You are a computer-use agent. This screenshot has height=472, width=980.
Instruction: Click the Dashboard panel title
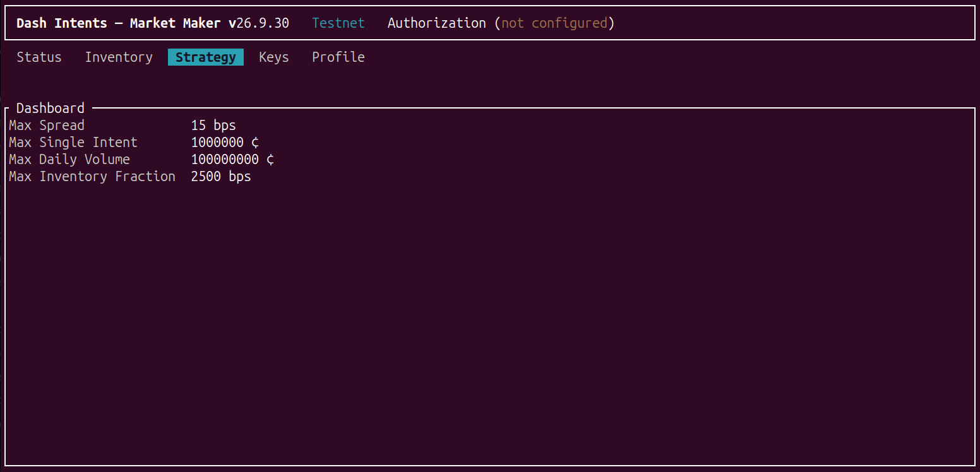coord(51,108)
